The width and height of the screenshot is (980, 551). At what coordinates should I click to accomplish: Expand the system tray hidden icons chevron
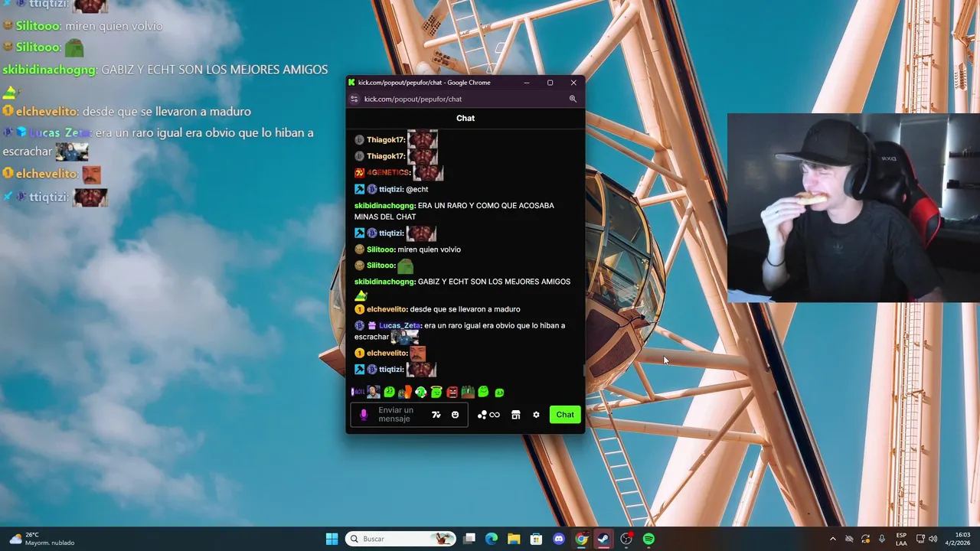[833, 539]
